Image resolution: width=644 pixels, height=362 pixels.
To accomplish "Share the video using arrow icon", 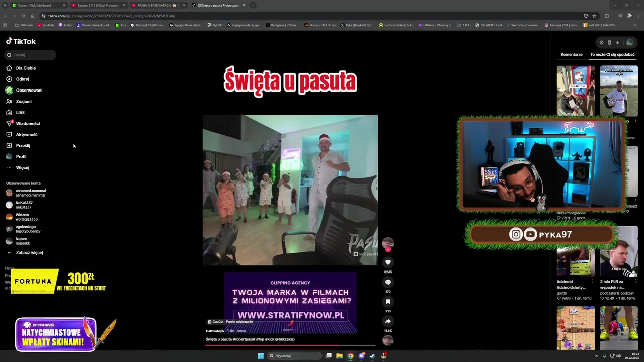I will coord(388,321).
